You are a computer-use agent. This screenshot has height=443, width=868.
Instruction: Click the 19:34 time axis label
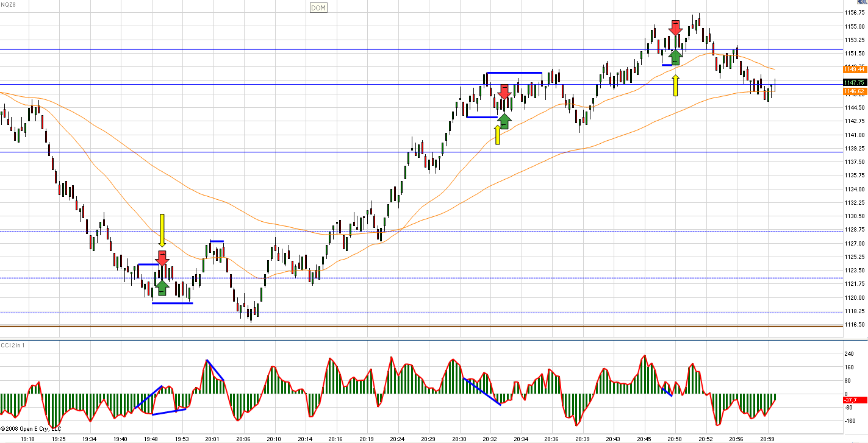90,439
